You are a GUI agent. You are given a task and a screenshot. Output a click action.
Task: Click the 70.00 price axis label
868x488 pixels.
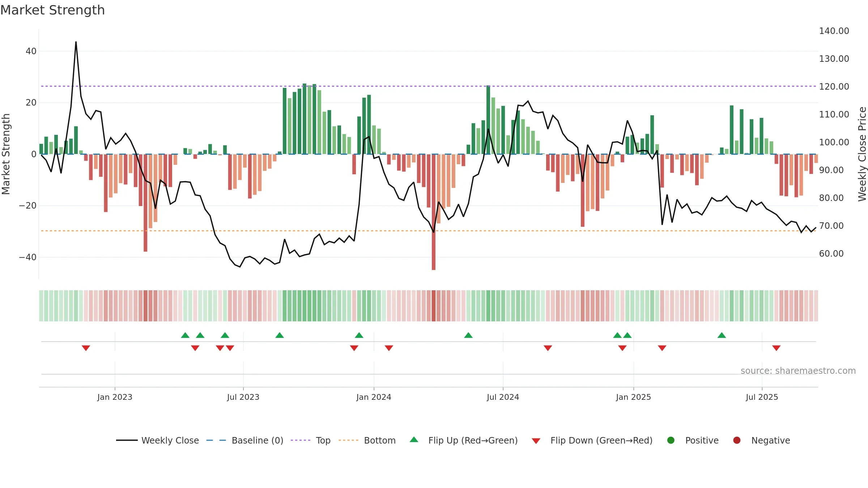tap(831, 226)
